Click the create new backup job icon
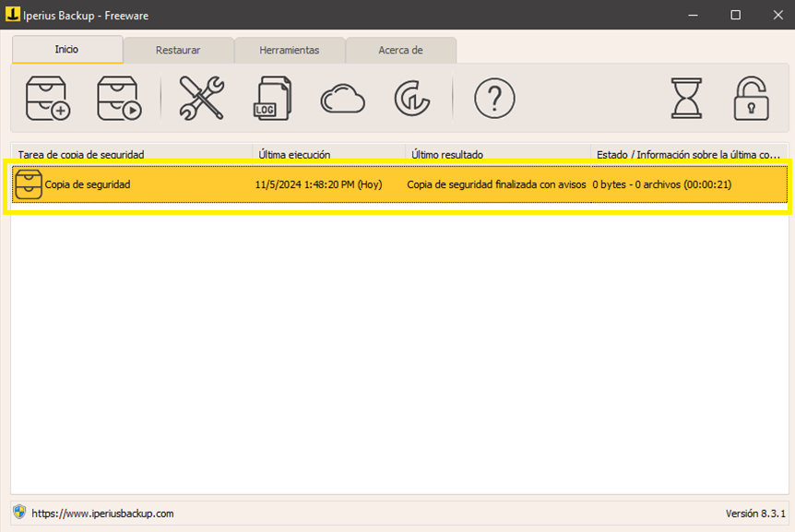This screenshot has width=795, height=532. click(48, 98)
